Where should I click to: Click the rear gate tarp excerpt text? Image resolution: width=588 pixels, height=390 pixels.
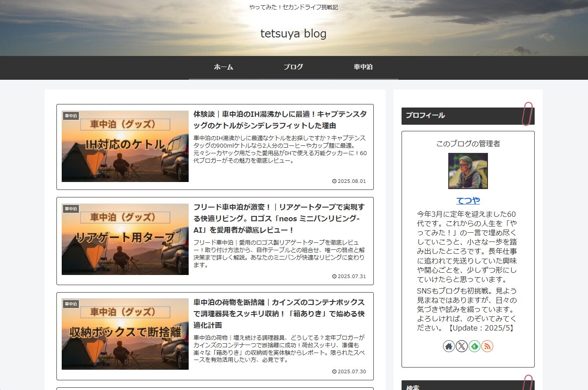coord(279,254)
